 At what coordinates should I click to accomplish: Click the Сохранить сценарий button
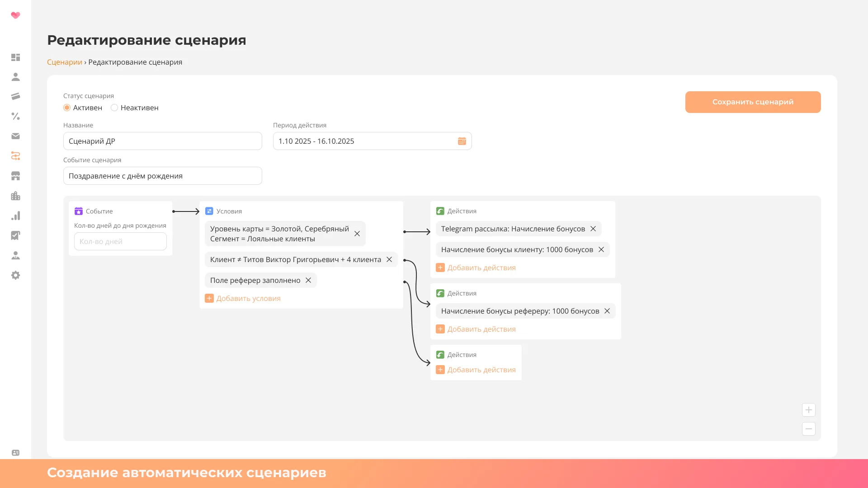(x=753, y=102)
